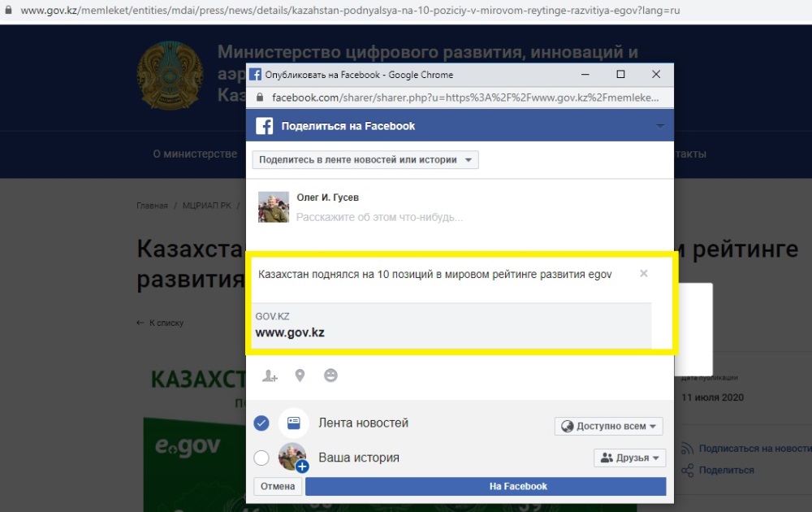This screenshot has height=512, width=812.
Task: Open the О министерстве menu item
Action: 195,154
